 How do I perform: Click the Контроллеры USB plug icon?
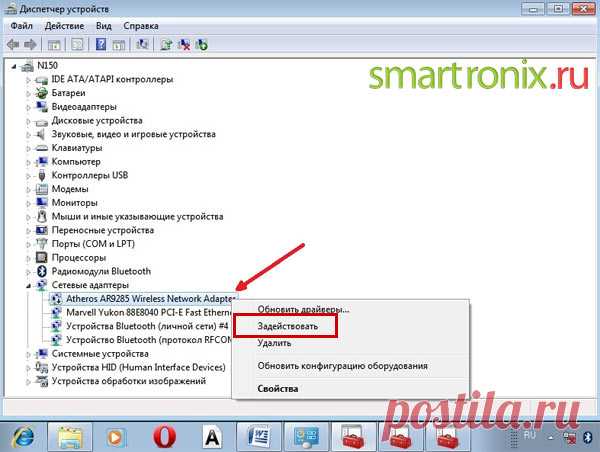coord(41,175)
